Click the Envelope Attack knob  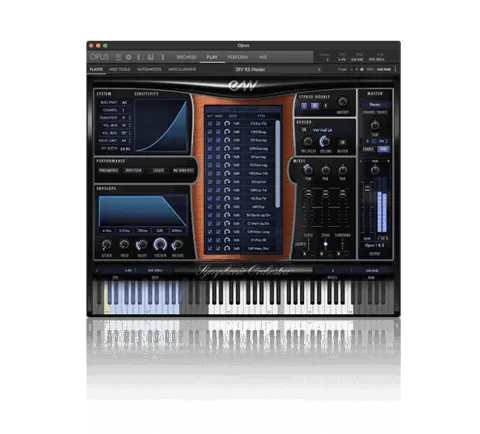point(107,245)
